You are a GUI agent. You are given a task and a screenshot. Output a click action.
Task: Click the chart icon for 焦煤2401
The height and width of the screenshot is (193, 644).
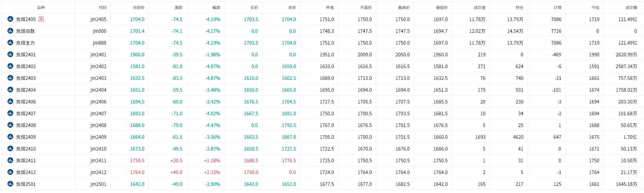click(x=10, y=54)
